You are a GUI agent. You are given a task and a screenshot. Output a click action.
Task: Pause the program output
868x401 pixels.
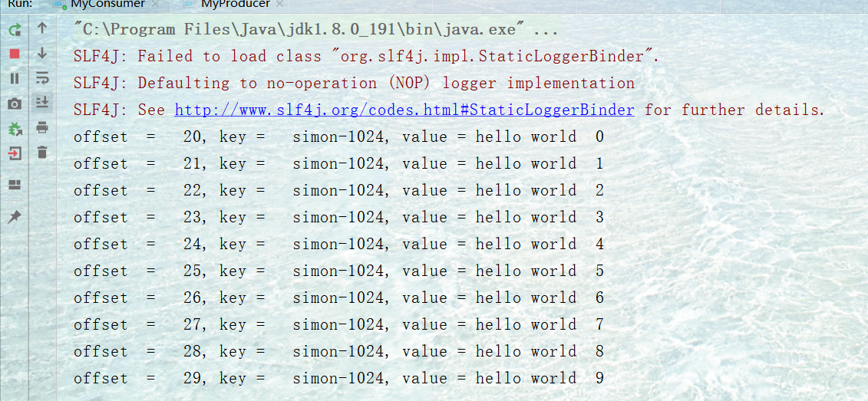pos(15,78)
